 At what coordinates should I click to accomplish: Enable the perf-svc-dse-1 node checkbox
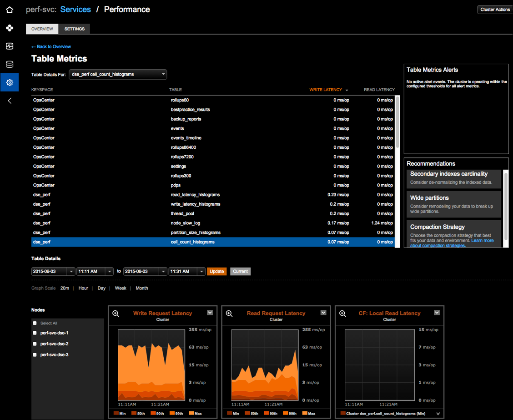pos(35,333)
